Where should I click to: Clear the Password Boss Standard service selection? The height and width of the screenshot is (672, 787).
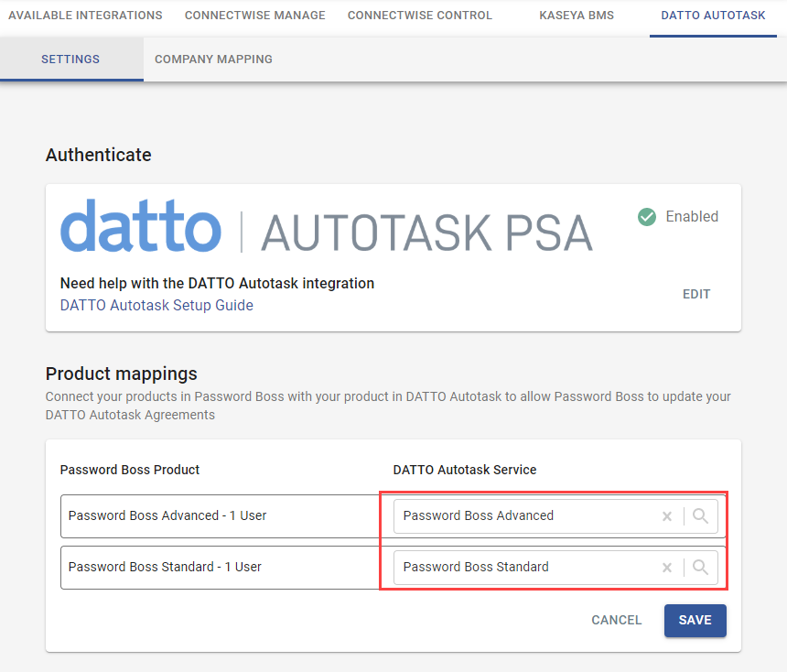click(x=666, y=568)
